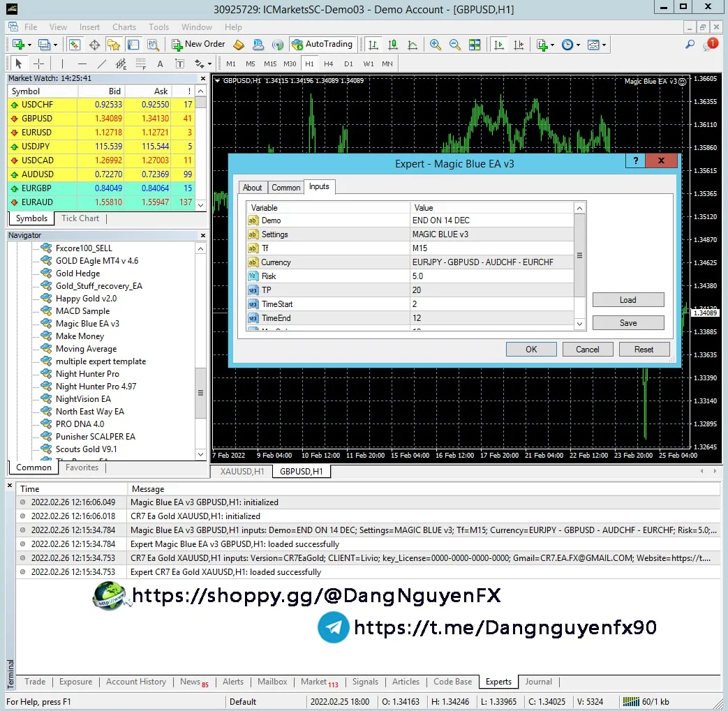The height and width of the screenshot is (711, 728).
Task: Click Load inputs button
Action: click(x=628, y=300)
